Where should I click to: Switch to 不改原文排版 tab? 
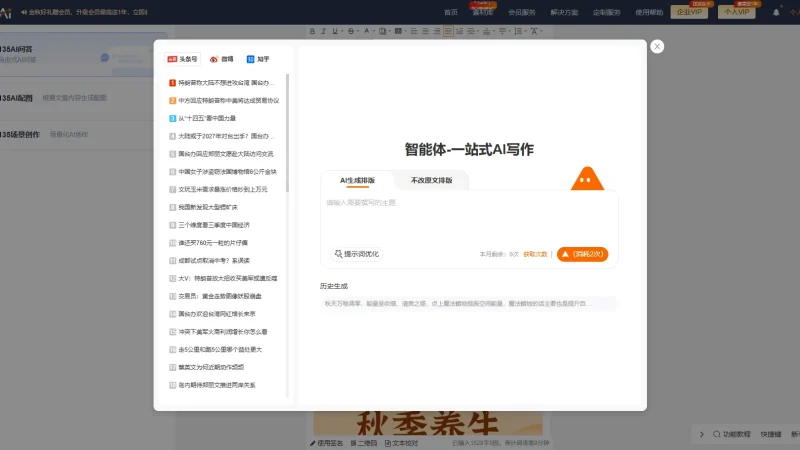click(x=431, y=180)
